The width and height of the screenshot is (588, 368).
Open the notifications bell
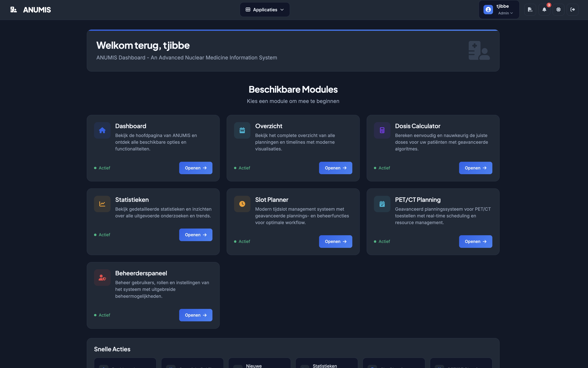(x=544, y=9)
